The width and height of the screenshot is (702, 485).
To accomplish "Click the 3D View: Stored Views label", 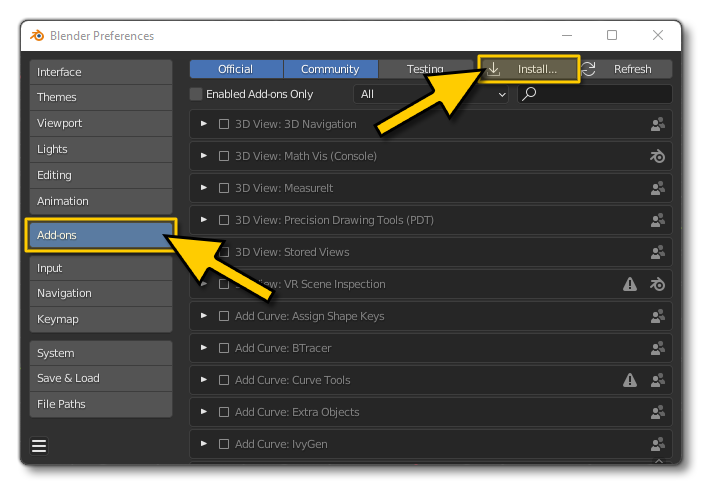I will coord(292,252).
